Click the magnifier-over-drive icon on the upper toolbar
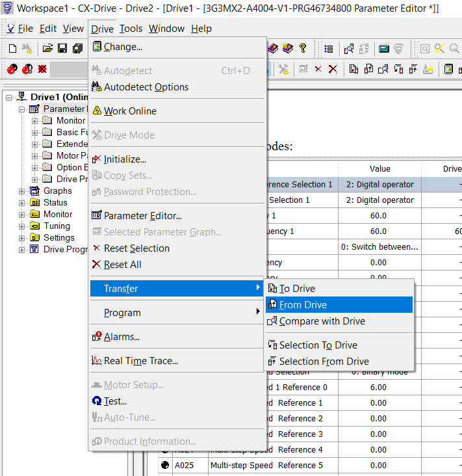462x476 pixels. (349, 49)
